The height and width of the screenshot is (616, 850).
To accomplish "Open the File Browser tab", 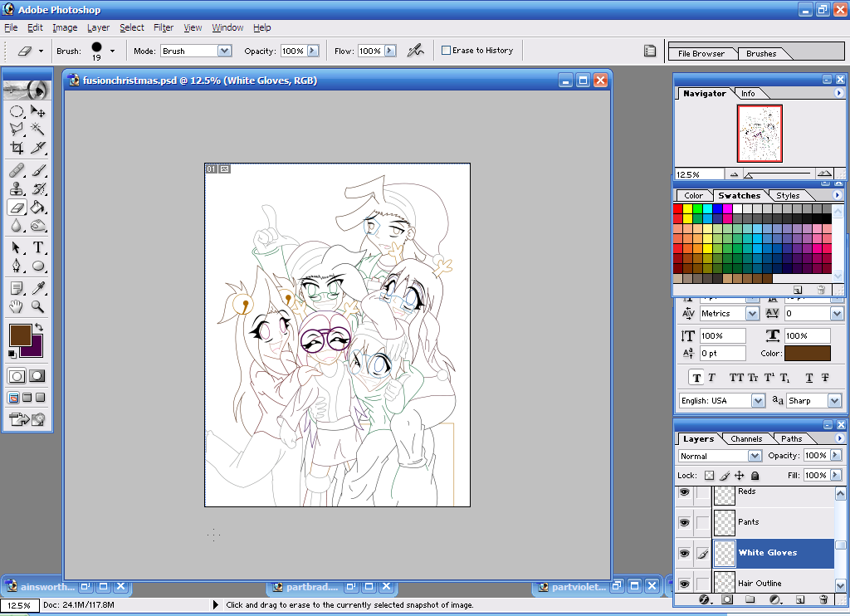I will point(701,53).
